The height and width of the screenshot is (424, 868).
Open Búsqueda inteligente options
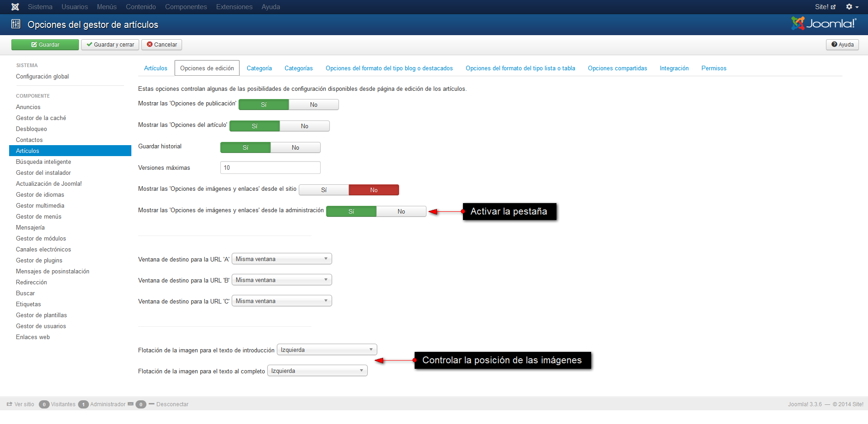coord(43,162)
